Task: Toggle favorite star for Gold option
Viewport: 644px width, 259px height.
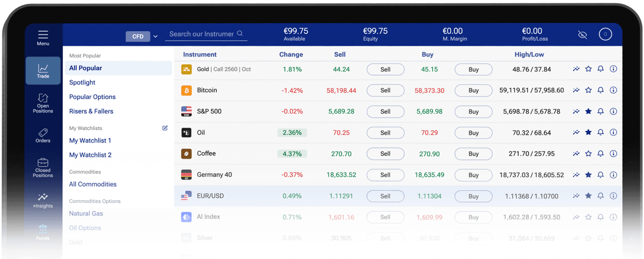Action: (x=588, y=69)
